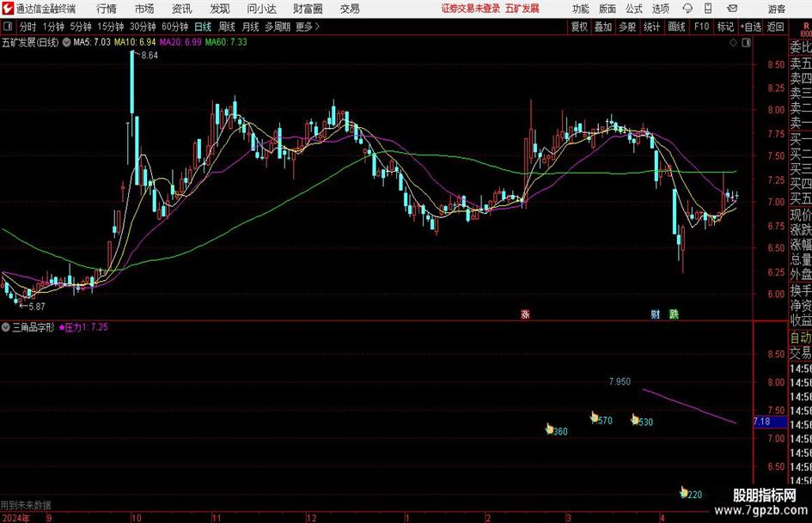Image resolution: width=812 pixels, height=523 pixels.
Task: Click +自选 to add to watchlist
Action: 751,27
